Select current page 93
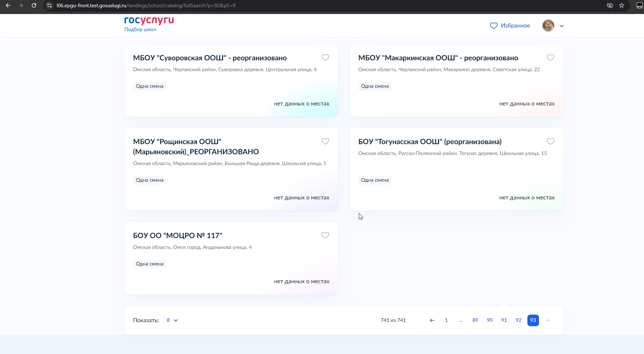This screenshot has width=644, height=354. click(x=533, y=320)
